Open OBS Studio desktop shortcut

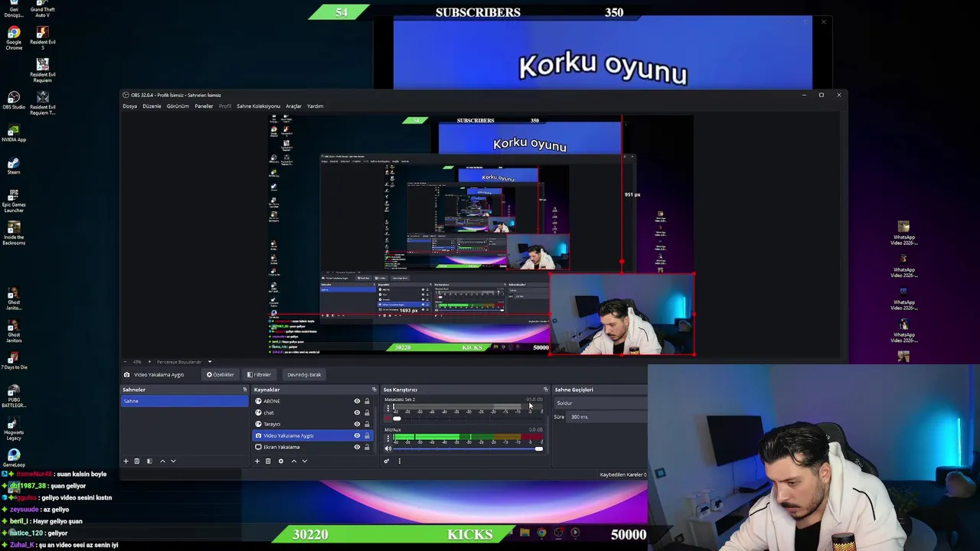tap(14, 100)
